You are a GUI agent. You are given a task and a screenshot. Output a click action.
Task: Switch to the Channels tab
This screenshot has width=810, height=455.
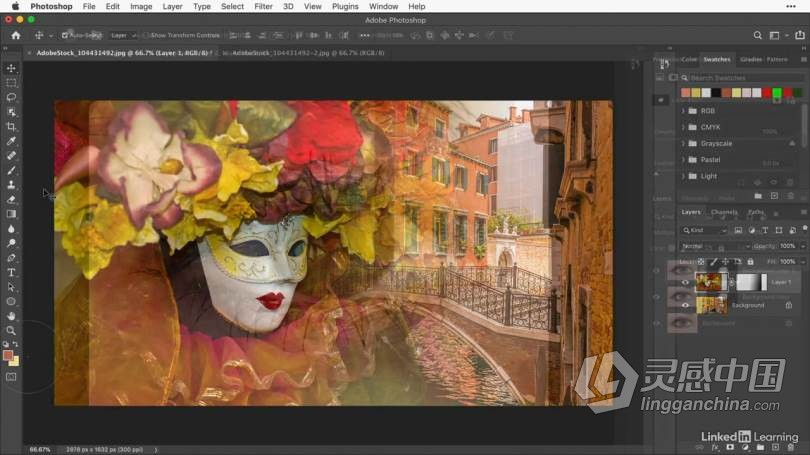click(724, 212)
